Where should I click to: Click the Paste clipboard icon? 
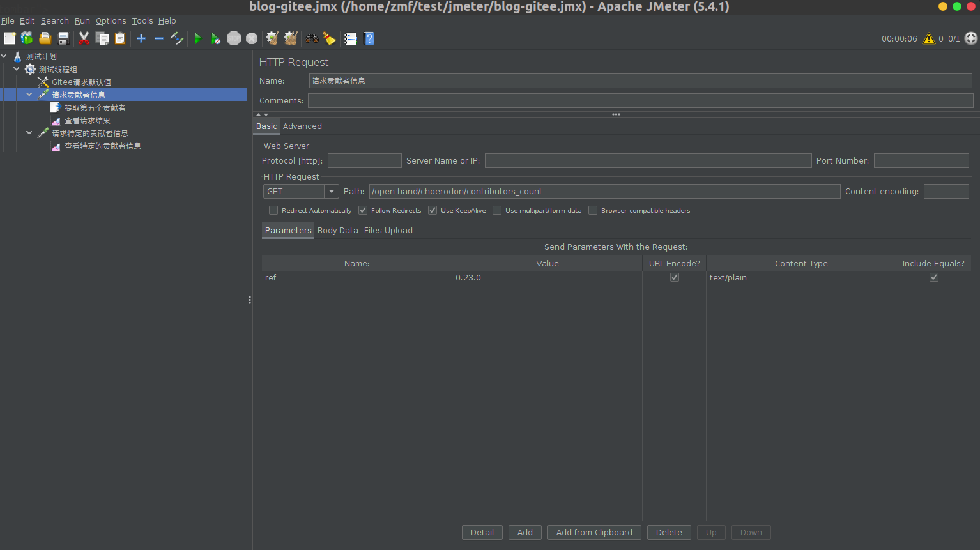point(120,38)
